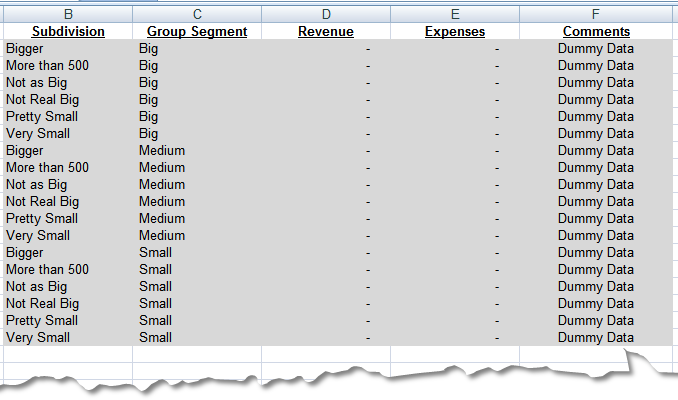Viewport: 678px width, 400px height.
Task: Select column E header
Action: [455, 14]
